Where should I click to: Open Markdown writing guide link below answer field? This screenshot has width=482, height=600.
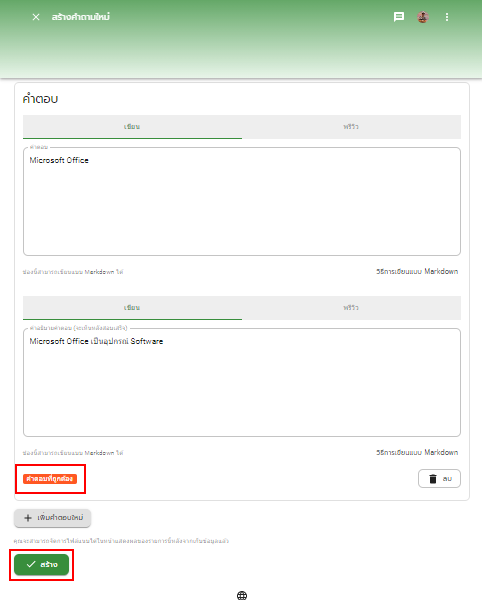pyautogui.click(x=417, y=271)
